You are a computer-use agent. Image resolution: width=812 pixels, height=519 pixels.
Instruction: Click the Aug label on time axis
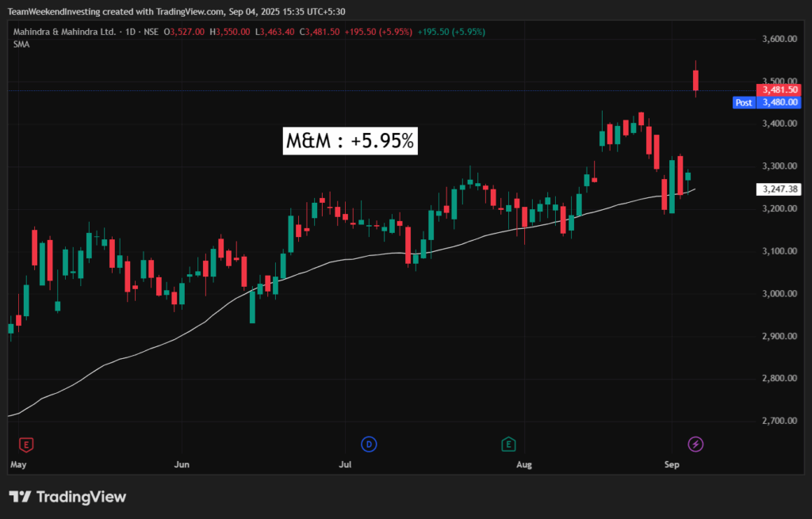[x=524, y=464]
